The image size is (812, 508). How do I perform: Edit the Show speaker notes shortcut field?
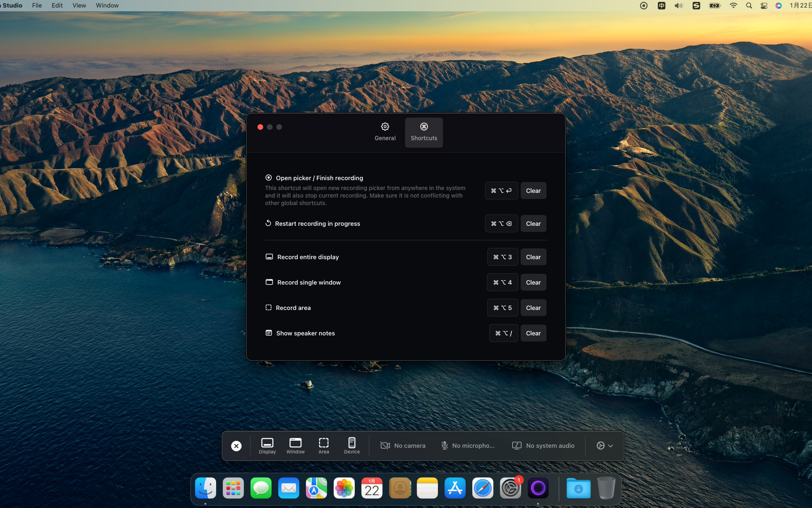coord(503,333)
